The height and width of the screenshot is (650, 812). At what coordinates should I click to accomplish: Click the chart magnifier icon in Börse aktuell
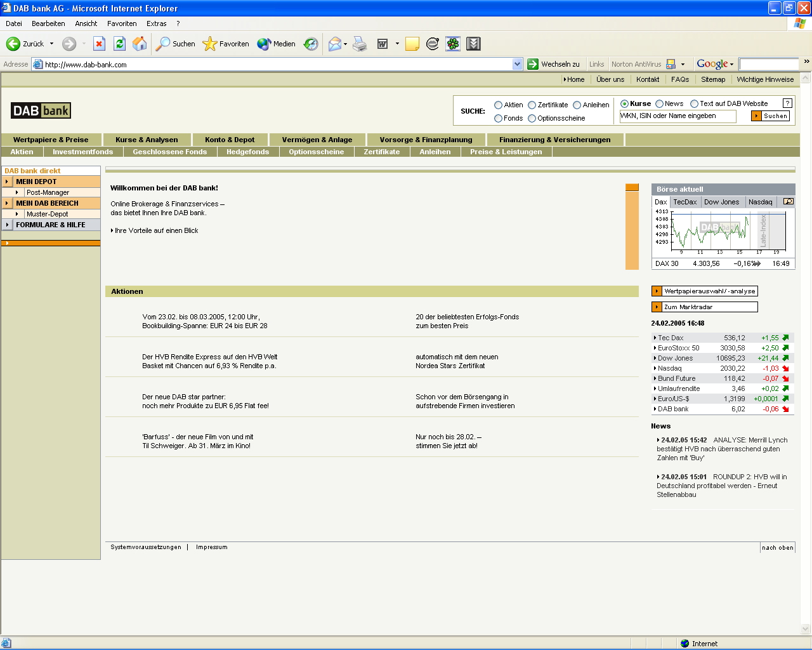[788, 202]
